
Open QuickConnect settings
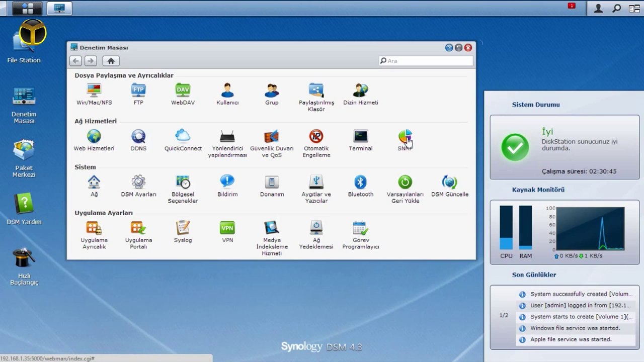[183, 140]
